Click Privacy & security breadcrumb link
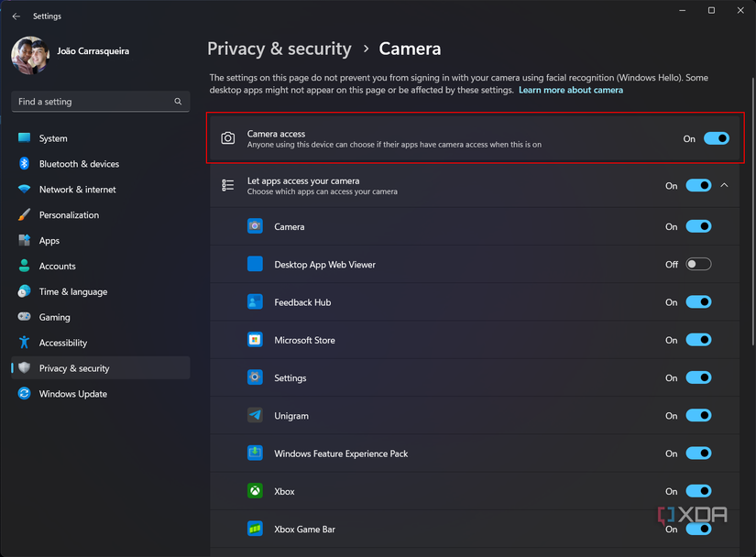Viewport: 756px width, 557px height. click(x=279, y=49)
